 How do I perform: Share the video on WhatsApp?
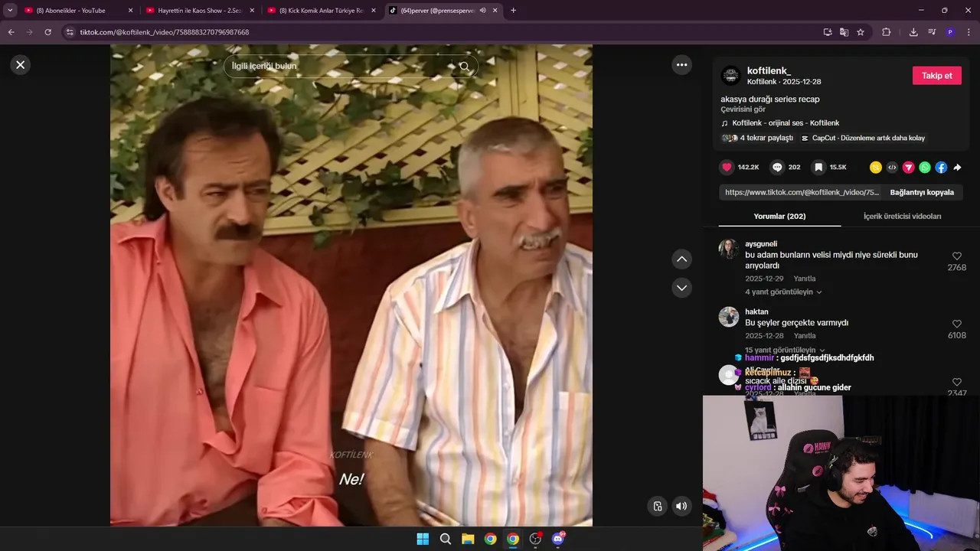[x=925, y=168]
